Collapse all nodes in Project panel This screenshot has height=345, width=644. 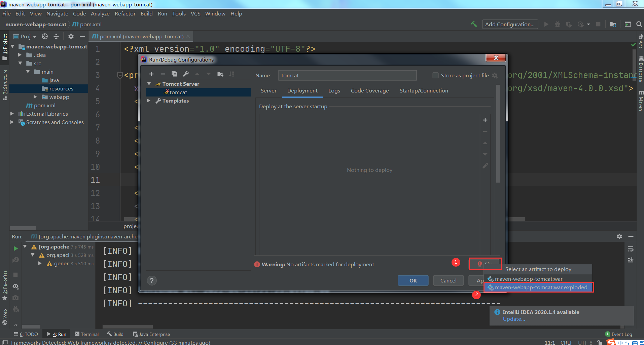click(x=56, y=36)
